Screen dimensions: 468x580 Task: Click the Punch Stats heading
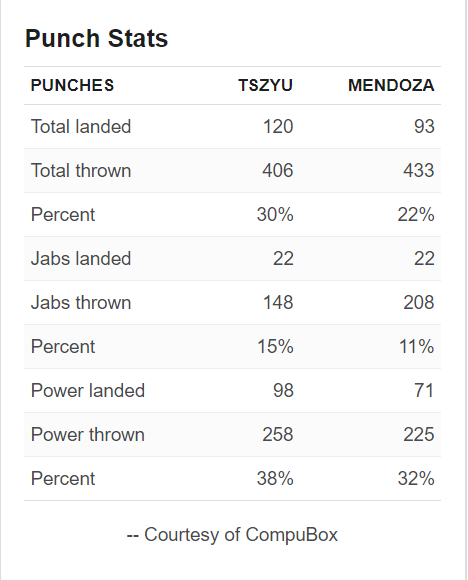(96, 38)
